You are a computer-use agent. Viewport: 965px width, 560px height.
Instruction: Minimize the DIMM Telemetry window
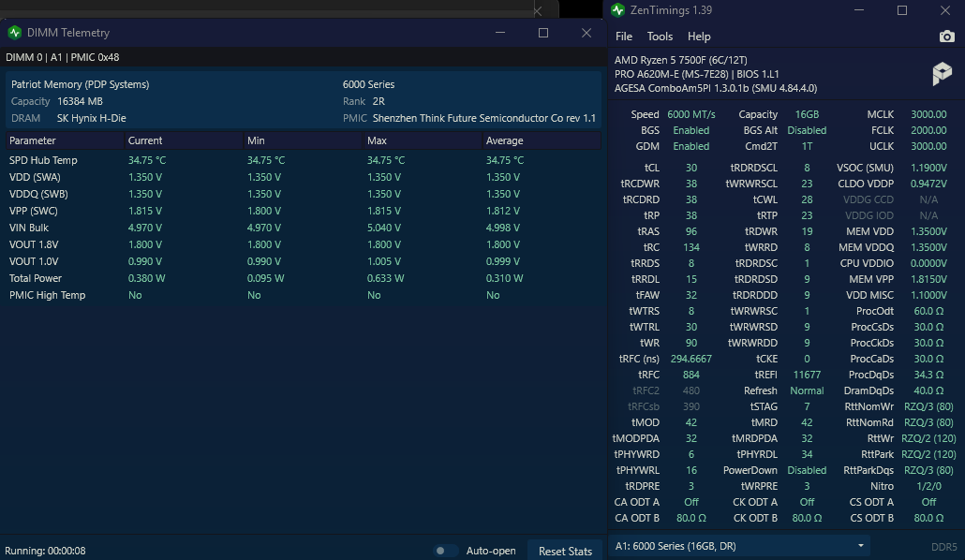[500, 33]
